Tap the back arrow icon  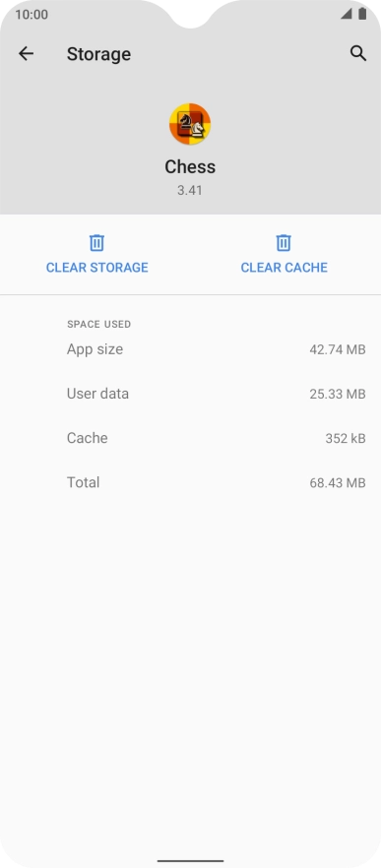(26, 54)
